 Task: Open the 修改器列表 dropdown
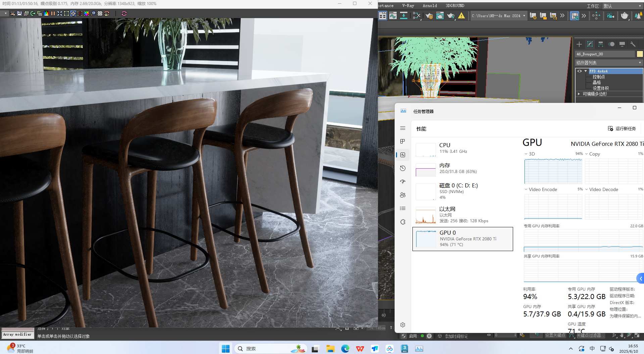(609, 63)
